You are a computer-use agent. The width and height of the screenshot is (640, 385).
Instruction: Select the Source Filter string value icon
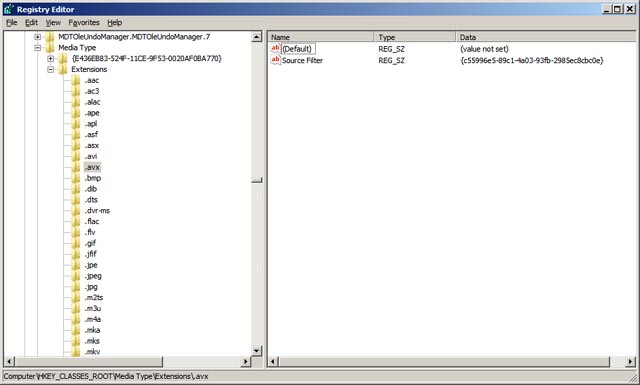pyautogui.click(x=276, y=60)
